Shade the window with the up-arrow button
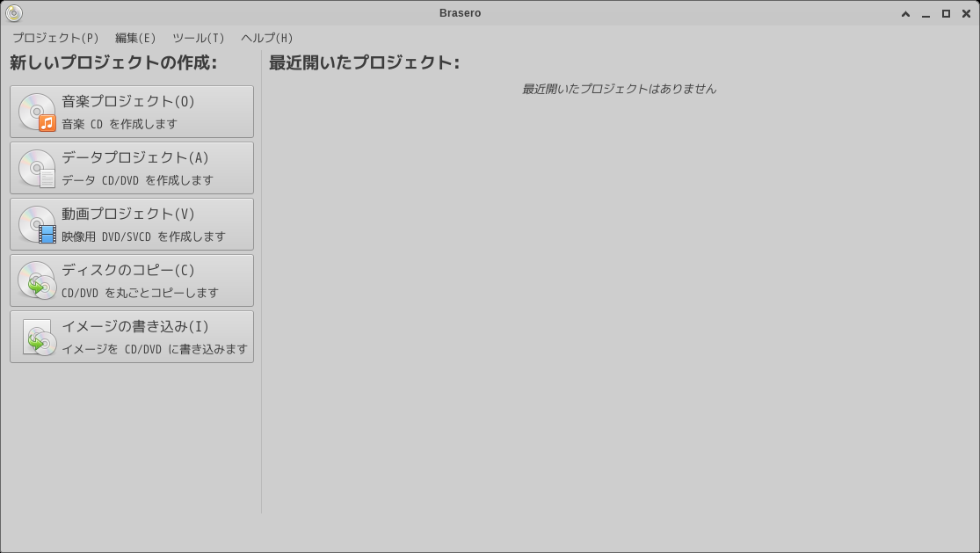980x553 pixels. pos(905,14)
